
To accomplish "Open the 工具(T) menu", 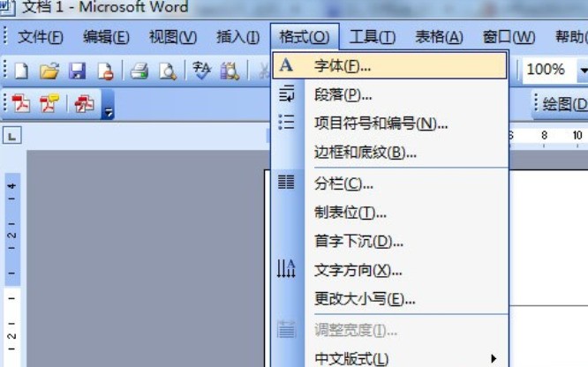I will (372, 37).
